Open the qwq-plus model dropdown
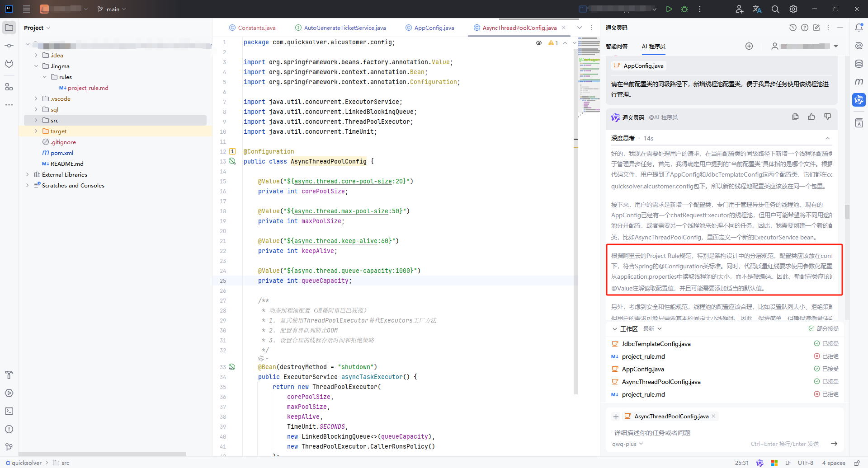The height and width of the screenshot is (468, 868). click(x=627, y=444)
